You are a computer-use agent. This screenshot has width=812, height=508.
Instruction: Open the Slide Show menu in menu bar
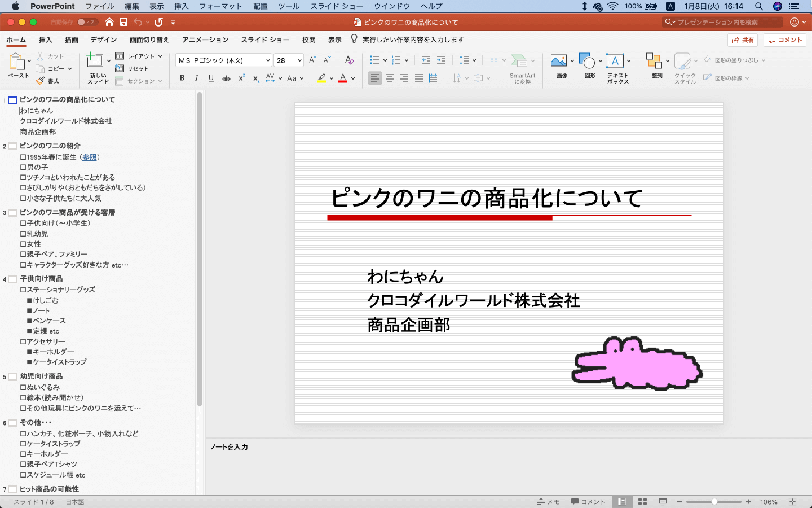tap(336, 6)
